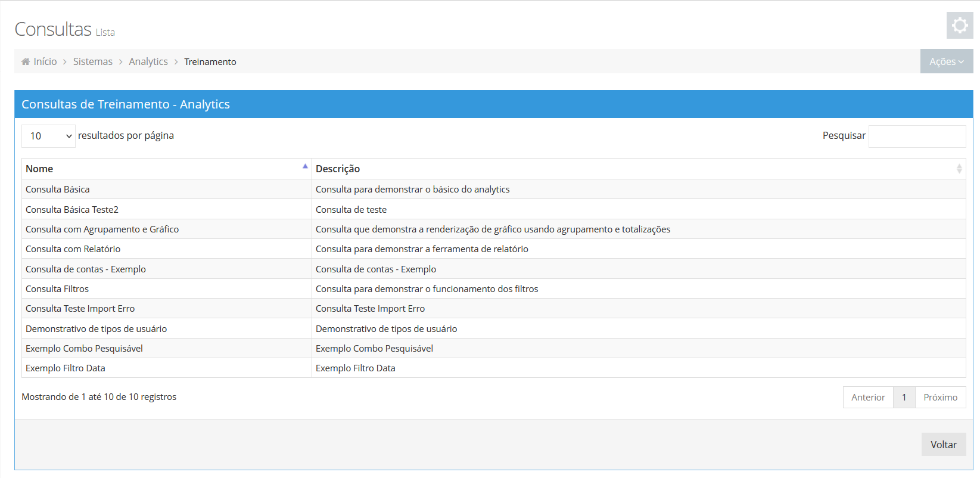Click the Descrição column sort arrows

pyautogui.click(x=959, y=169)
